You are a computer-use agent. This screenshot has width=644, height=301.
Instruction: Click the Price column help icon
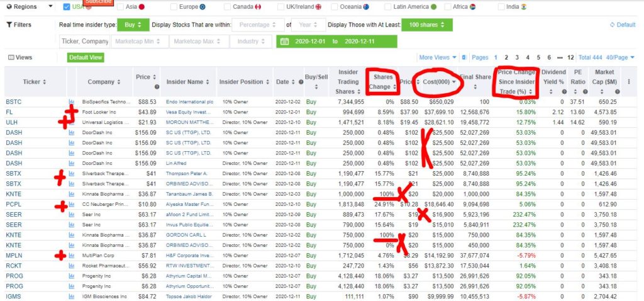[157, 87]
